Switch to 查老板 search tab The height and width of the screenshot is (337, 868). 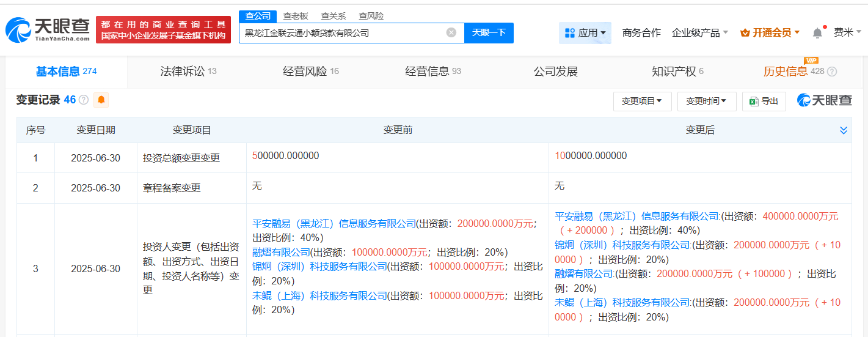pos(295,16)
